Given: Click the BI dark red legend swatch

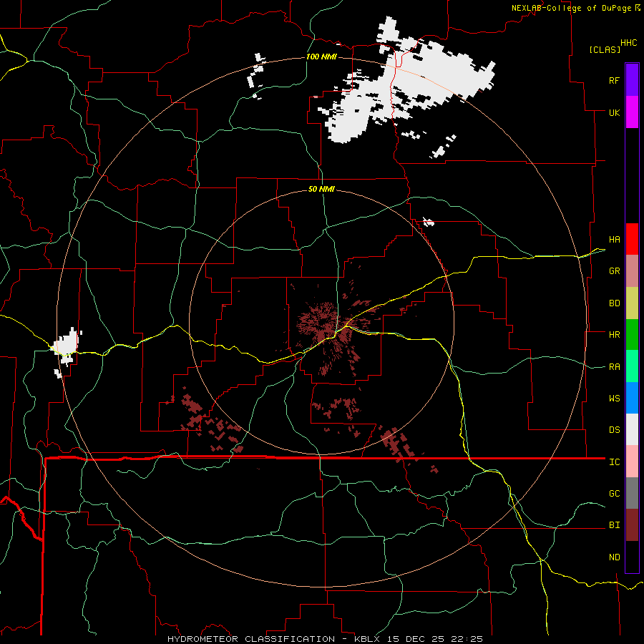Looking at the screenshot, I should [x=632, y=525].
